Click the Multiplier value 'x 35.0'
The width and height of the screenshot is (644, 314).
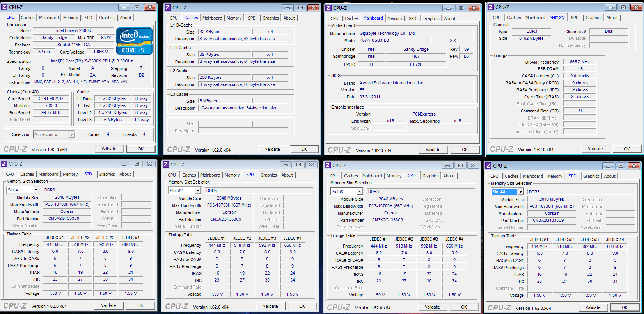pos(51,106)
